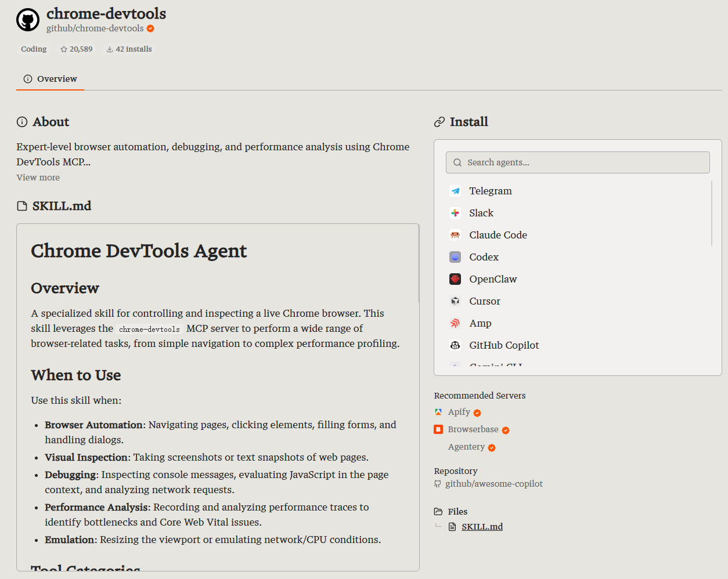
Task: Click the verified badge next to Apify
Action: click(477, 413)
